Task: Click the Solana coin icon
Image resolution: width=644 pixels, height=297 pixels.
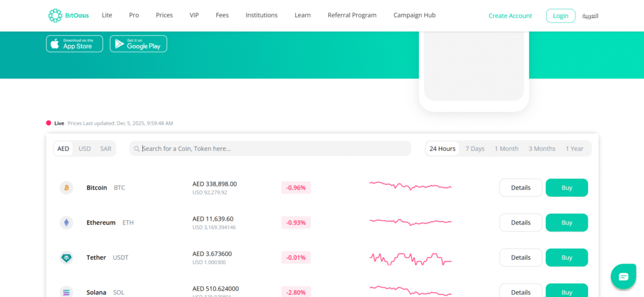Action: [x=66, y=292]
